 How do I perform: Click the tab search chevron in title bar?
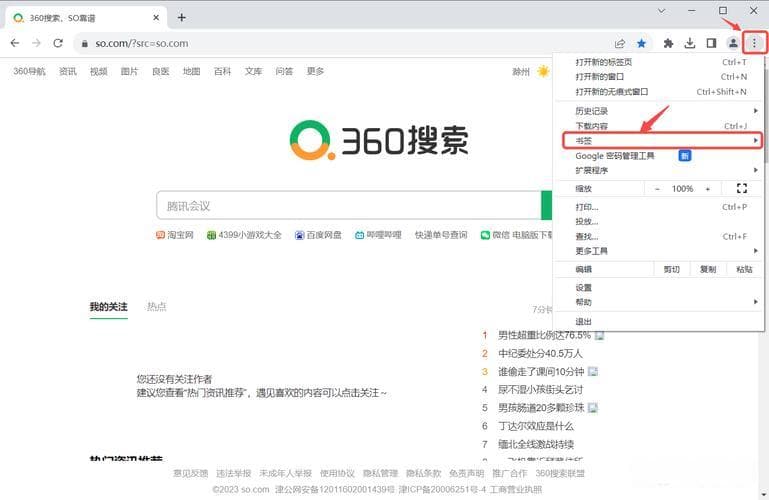662,10
